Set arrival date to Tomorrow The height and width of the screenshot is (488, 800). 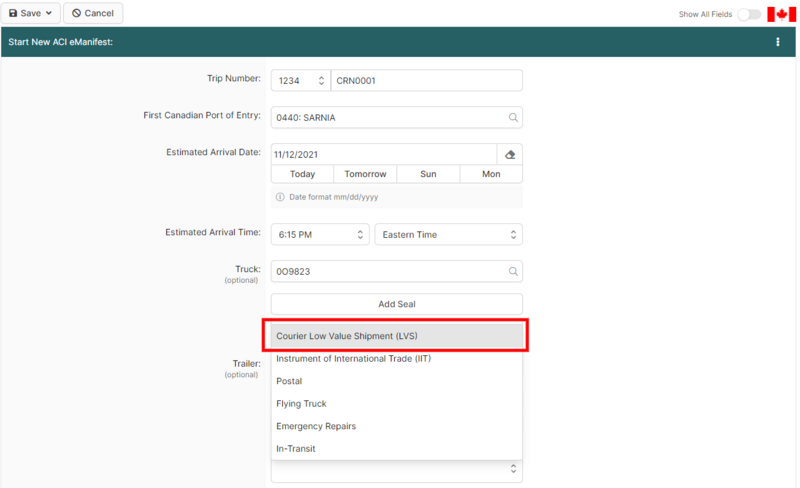(x=365, y=174)
